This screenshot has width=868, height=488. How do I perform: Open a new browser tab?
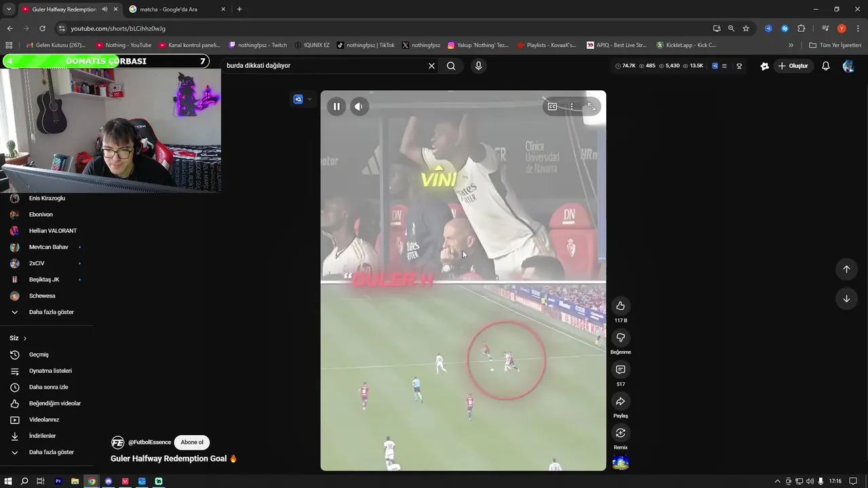[x=239, y=9]
